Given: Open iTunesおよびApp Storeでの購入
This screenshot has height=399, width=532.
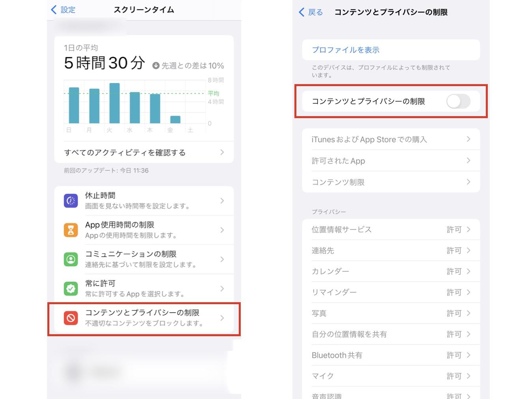Looking at the screenshot, I should (x=391, y=139).
